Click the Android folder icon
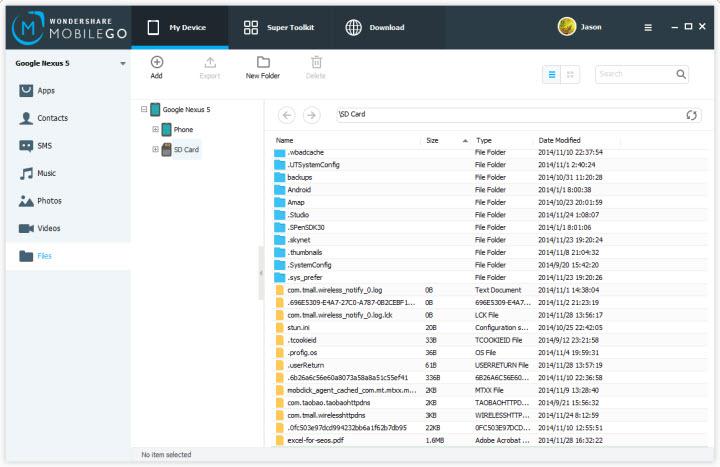720x467 pixels. click(280, 190)
